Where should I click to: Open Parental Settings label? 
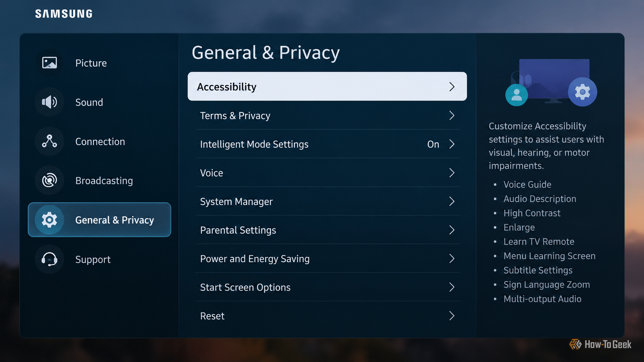[238, 230]
